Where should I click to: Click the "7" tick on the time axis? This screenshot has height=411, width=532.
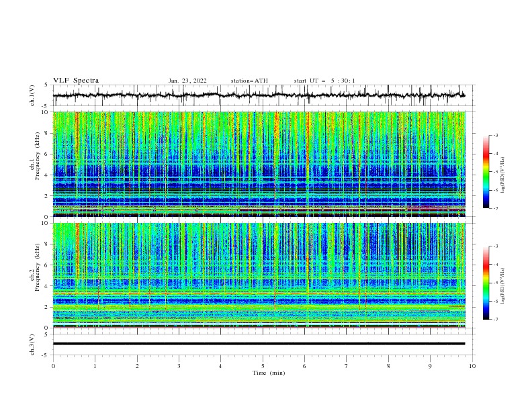point(347,366)
